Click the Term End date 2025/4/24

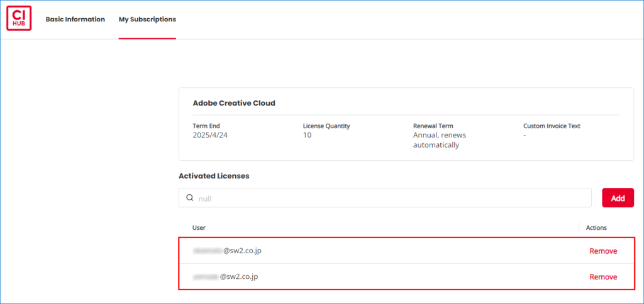click(x=210, y=135)
